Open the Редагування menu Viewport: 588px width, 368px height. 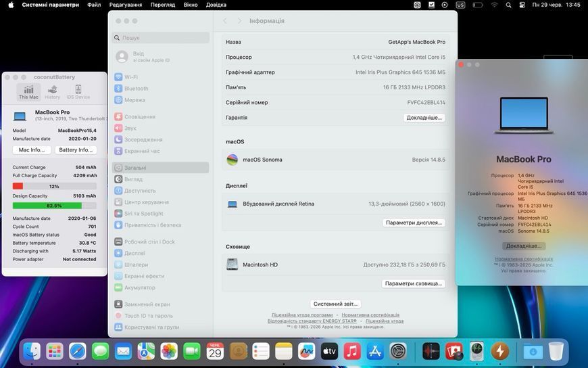point(126,5)
